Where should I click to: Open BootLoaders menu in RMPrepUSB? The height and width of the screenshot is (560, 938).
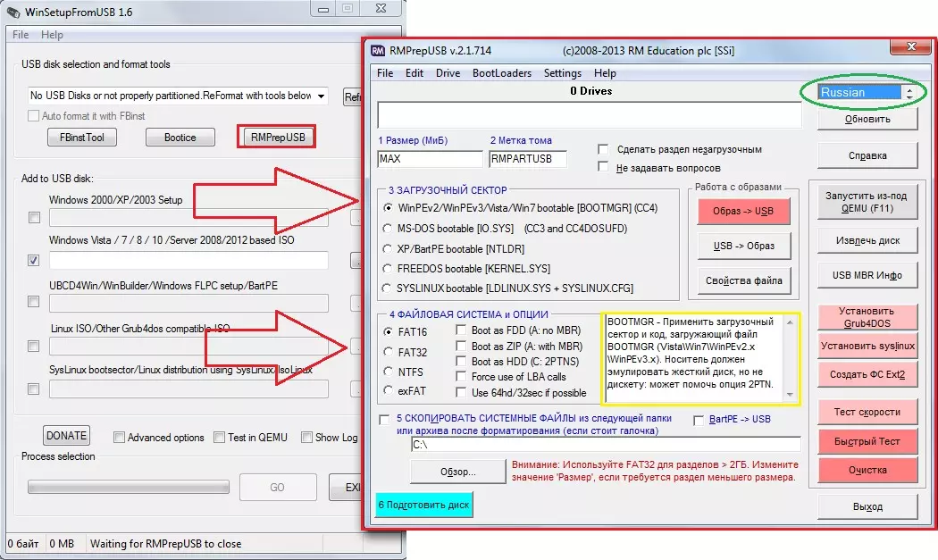(x=502, y=73)
